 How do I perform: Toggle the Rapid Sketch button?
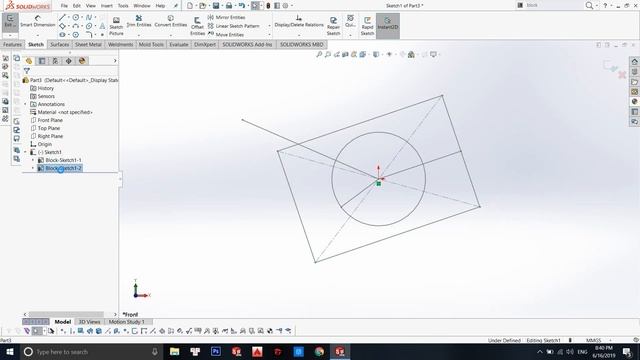367,26
